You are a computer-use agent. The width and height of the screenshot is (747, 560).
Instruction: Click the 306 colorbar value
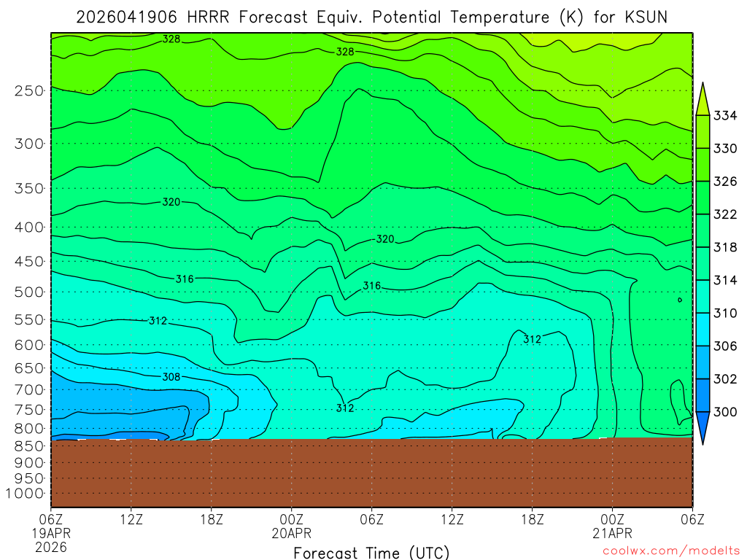click(725, 346)
